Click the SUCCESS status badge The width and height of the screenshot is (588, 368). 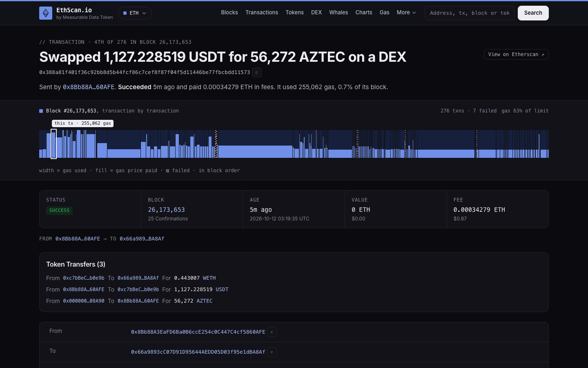[59, 211]
